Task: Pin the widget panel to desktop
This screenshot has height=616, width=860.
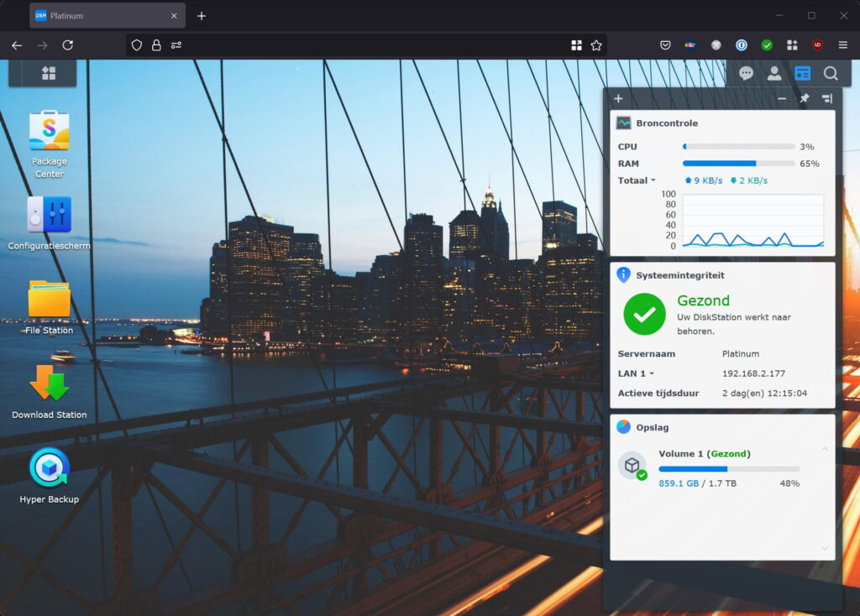Action: [804, 99]
